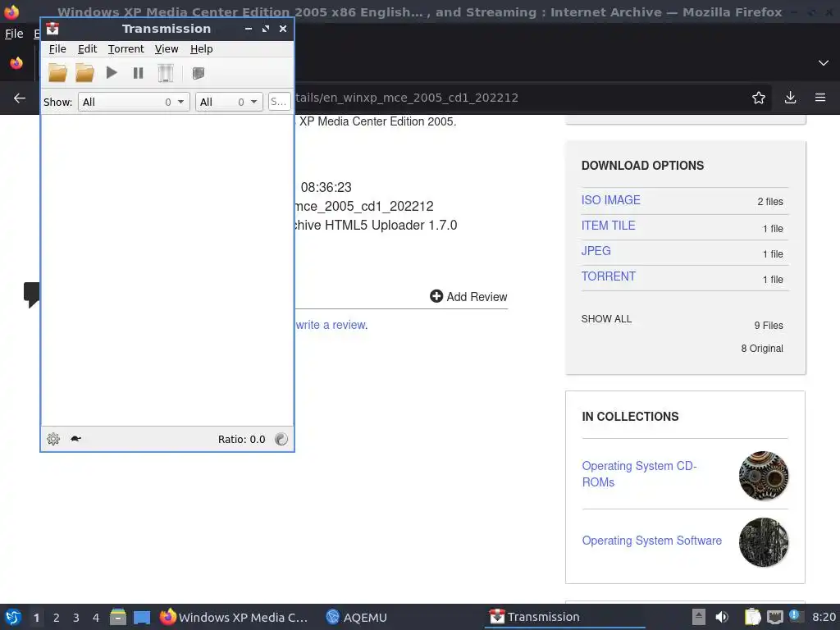Click the taskbar clock
This screenshot has width=840, height=630.
pyautogui.click(x=824, y=617)
